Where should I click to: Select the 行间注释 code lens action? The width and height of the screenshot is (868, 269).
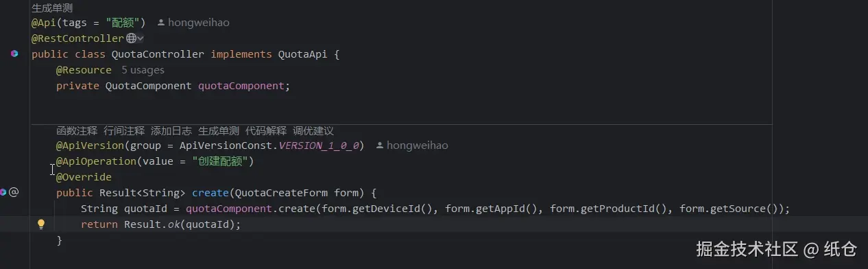pos(124,130)
